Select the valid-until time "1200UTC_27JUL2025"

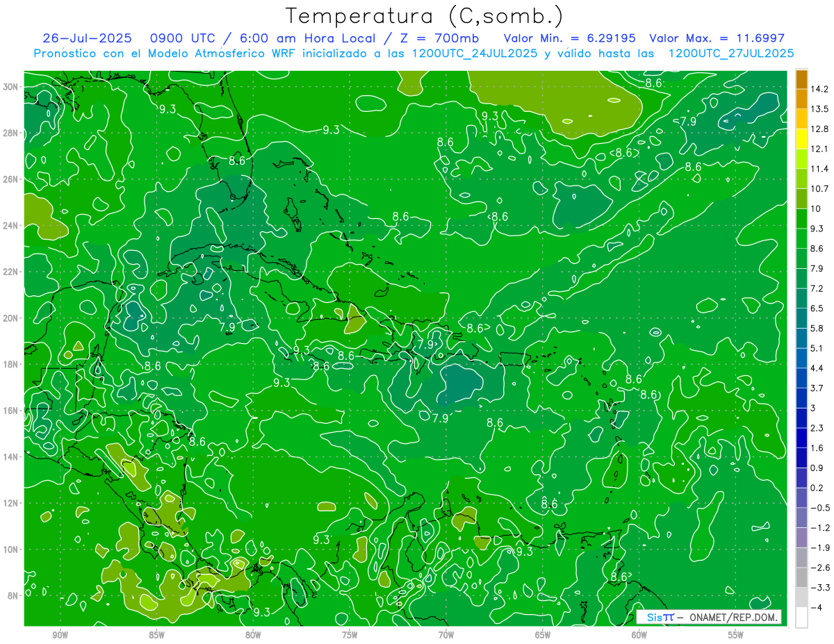(x=730, y=53)
